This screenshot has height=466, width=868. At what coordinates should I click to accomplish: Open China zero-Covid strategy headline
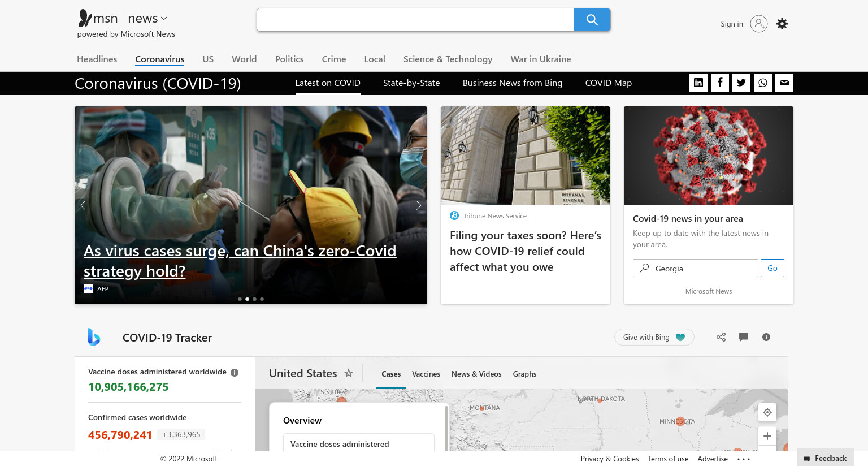pos(240,261)
